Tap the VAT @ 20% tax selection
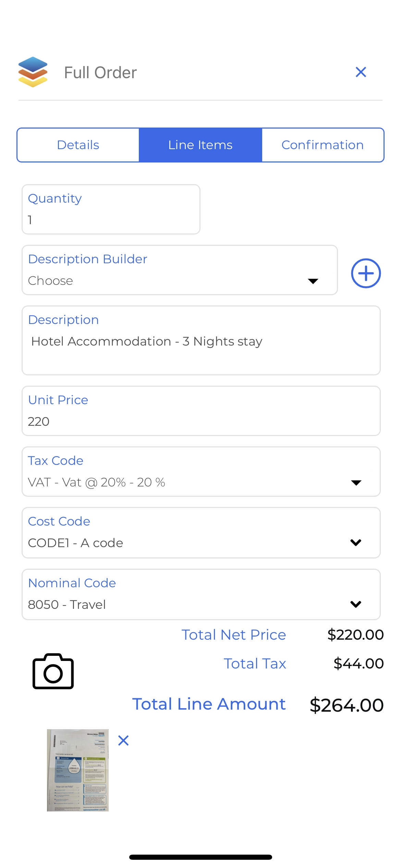The height and width of the screenshot is (868, 401). click(96, 482)
